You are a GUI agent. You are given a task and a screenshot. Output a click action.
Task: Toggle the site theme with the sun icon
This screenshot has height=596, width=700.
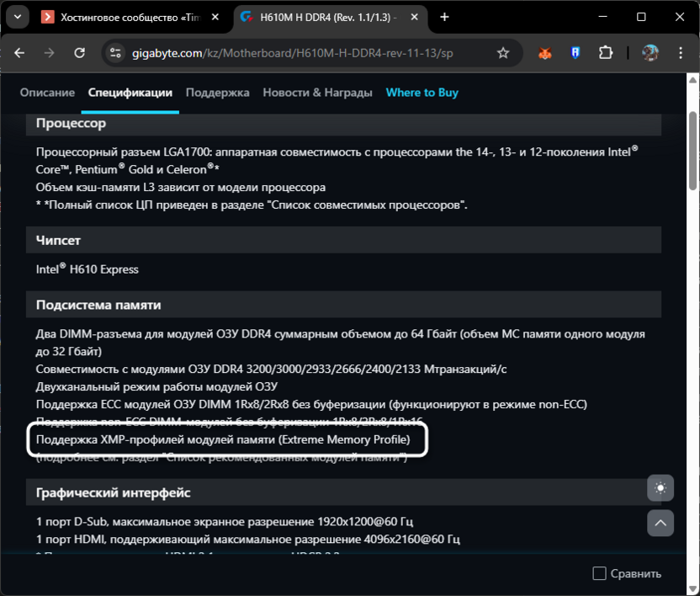[660, 487]
